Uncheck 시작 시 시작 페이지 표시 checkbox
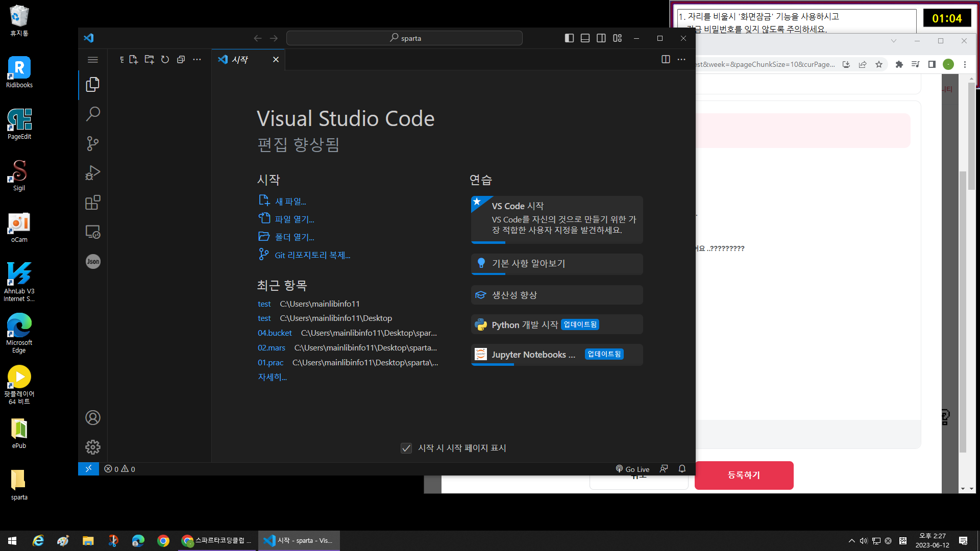Screen dimensions: 980x551 (406, 448)
